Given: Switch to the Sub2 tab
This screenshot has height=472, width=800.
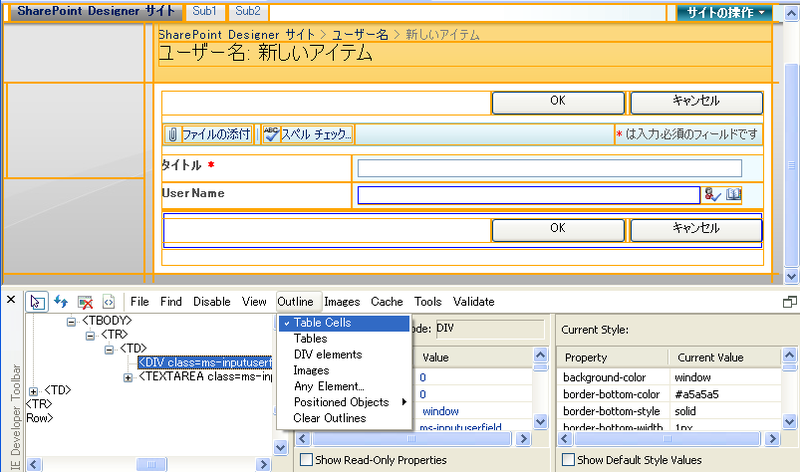Looking at the screenshot, I should click(x=248, y=11).
